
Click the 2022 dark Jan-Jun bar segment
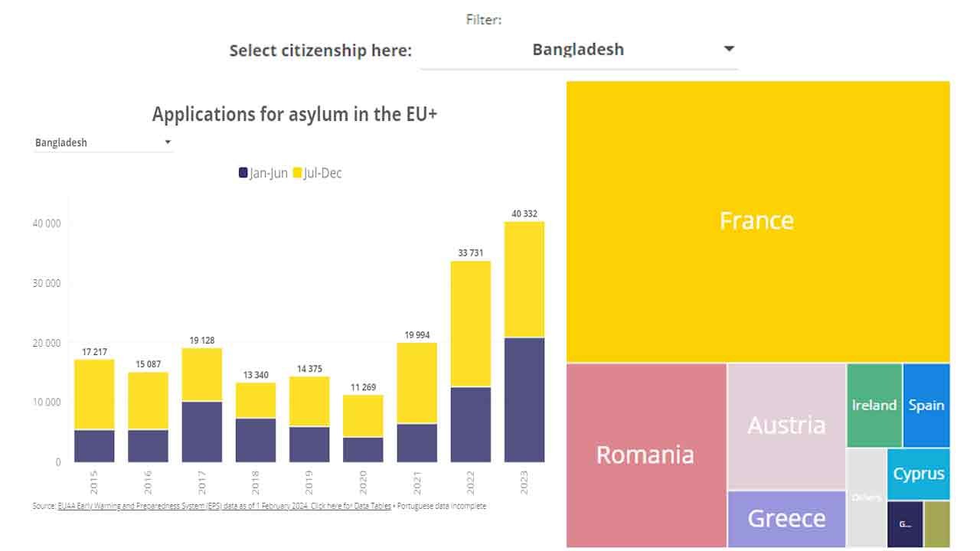[x=471, y=425]
